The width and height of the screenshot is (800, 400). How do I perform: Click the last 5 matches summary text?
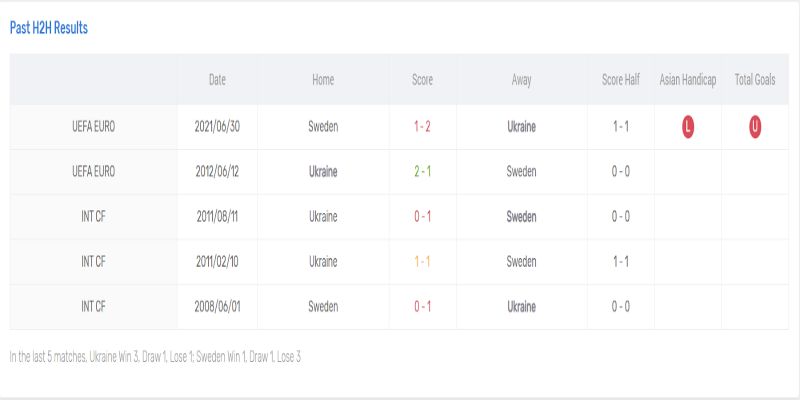[x=155, y=357]
